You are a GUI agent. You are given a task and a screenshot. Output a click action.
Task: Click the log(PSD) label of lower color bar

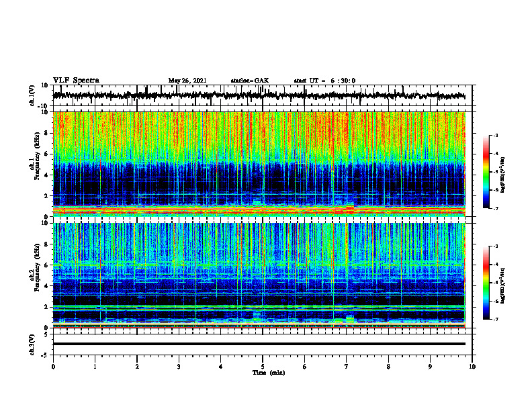503,285
